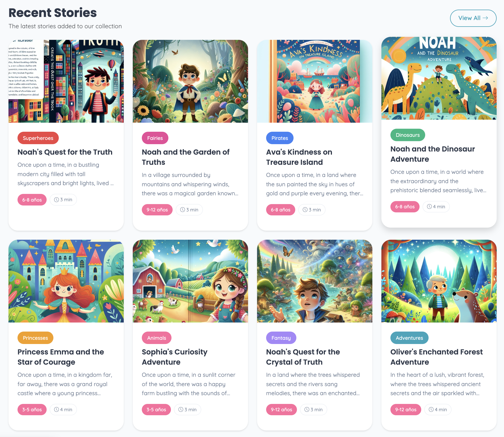The image size is (504, 437).
Task: Open Ava's Kindness on Treasure Island title
Action: [299, 157]
